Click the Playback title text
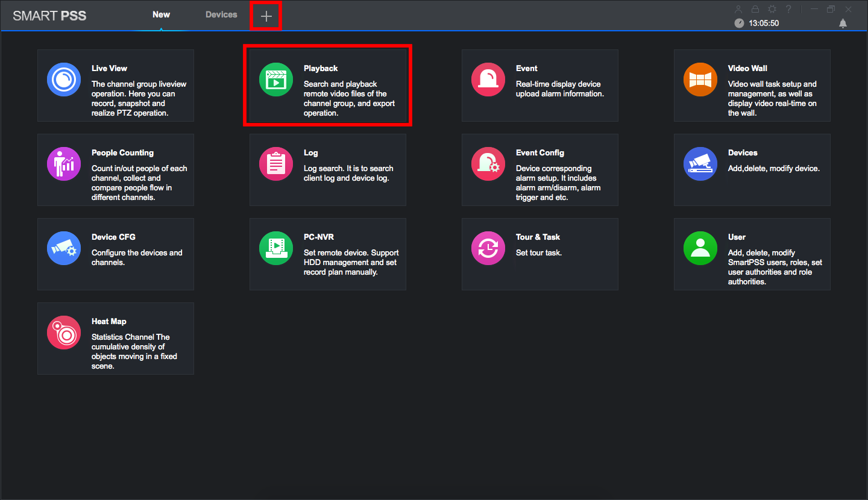This screenshot has width=868, height=500. [x=321, y=68]
